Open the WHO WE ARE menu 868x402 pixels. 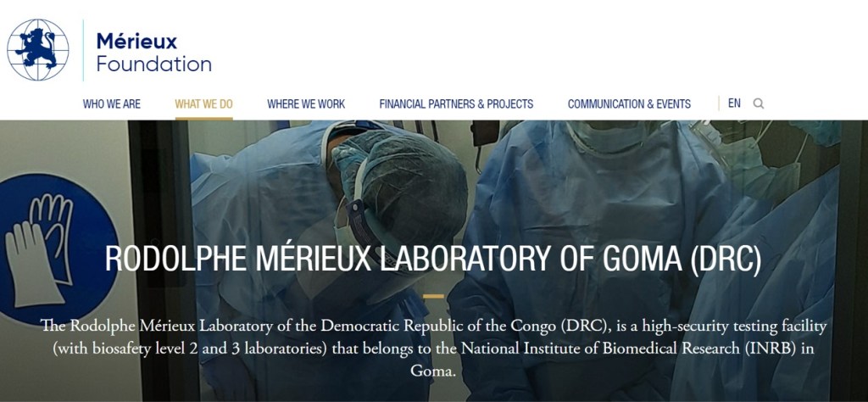click(112, 104)
